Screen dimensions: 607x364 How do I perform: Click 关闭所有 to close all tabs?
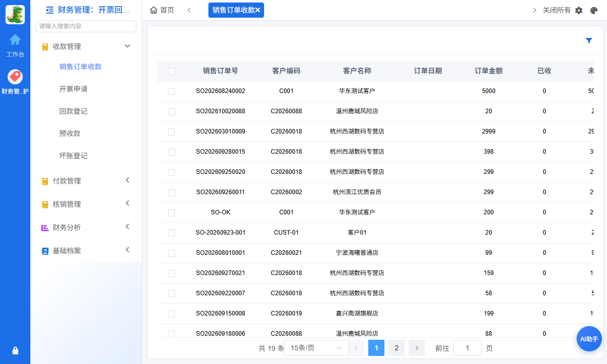[x=557, y=10]
